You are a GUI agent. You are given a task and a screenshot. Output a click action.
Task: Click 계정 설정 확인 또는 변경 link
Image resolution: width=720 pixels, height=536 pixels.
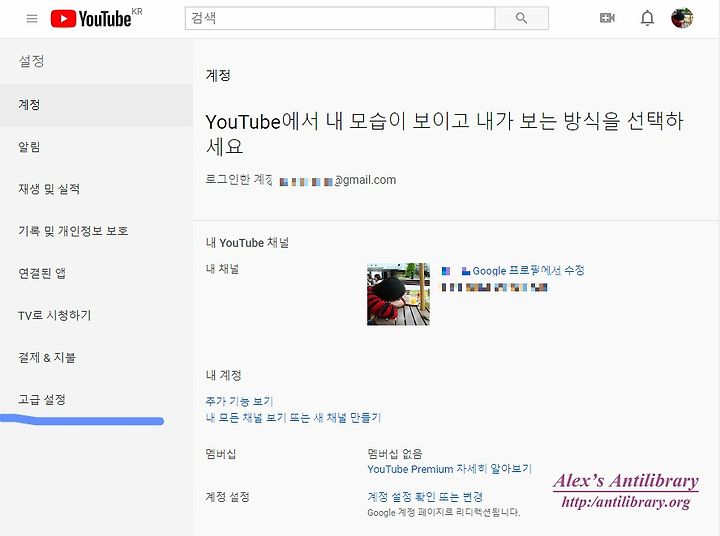[425, 497]
